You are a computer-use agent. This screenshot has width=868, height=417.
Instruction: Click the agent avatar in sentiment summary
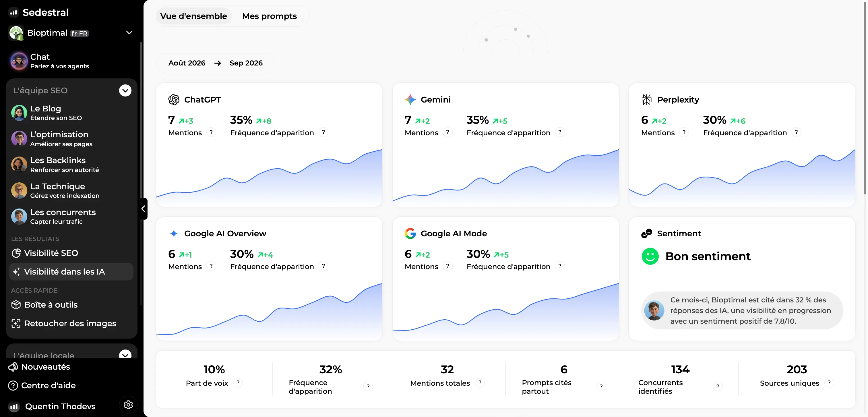tap(654, 310)
